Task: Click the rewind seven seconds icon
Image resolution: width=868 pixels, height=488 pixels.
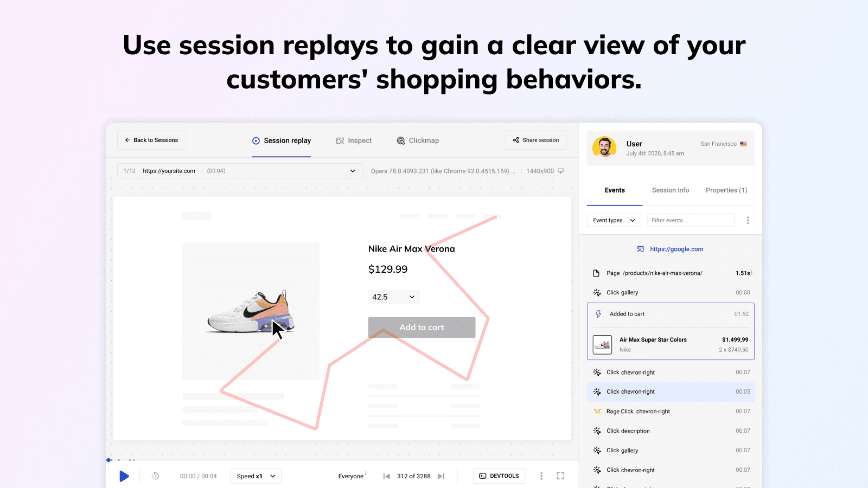Action: tap(155, 476)
